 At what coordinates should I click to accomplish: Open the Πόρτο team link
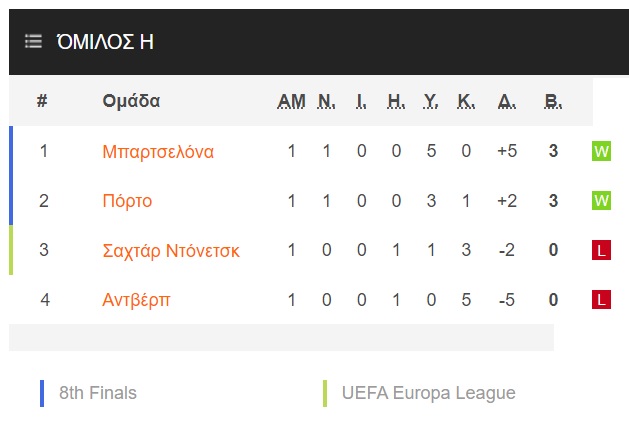[x=127, y=201]
